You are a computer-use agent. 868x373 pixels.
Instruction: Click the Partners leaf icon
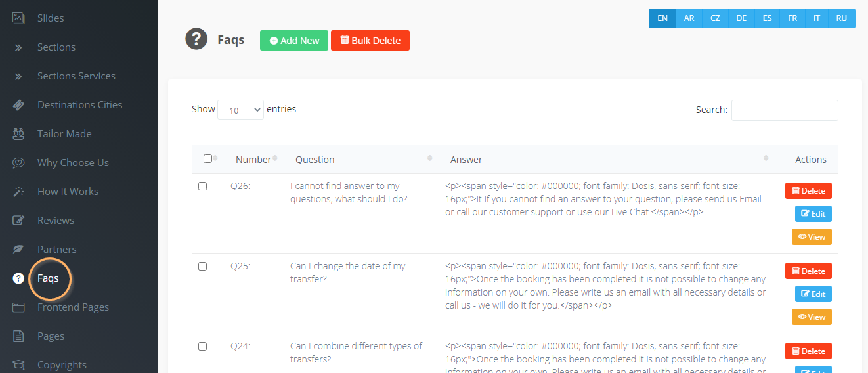[18, 250]
